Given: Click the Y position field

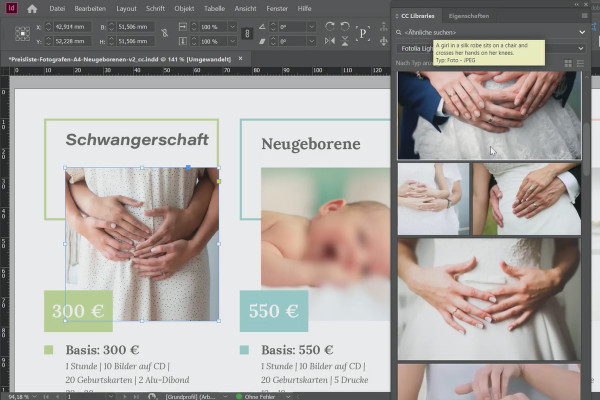Looking at the screenshot, I should (x=72, y=41).
